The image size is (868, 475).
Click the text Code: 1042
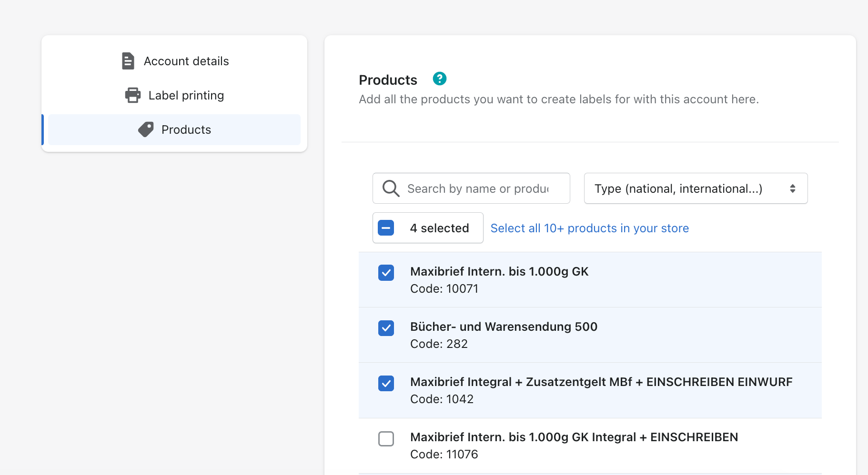[x=442, y=399]
